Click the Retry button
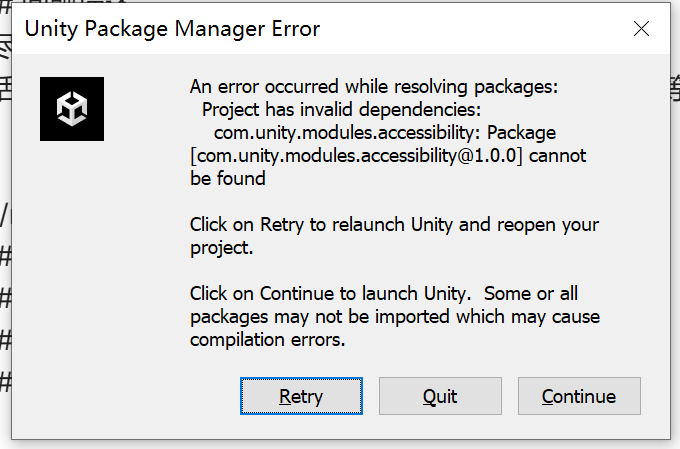Image resolution: width=680 pixels, height=449 pixels. pos(301,396)
